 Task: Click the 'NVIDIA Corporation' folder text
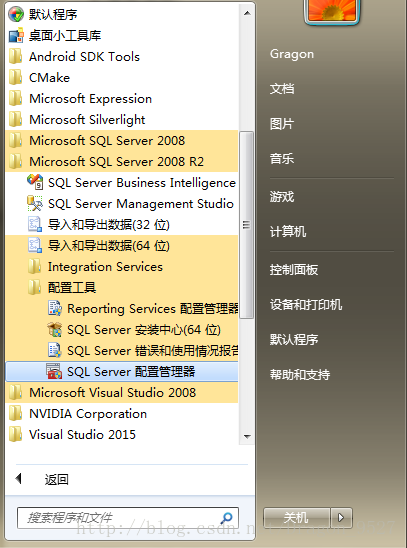click(88, 414)
